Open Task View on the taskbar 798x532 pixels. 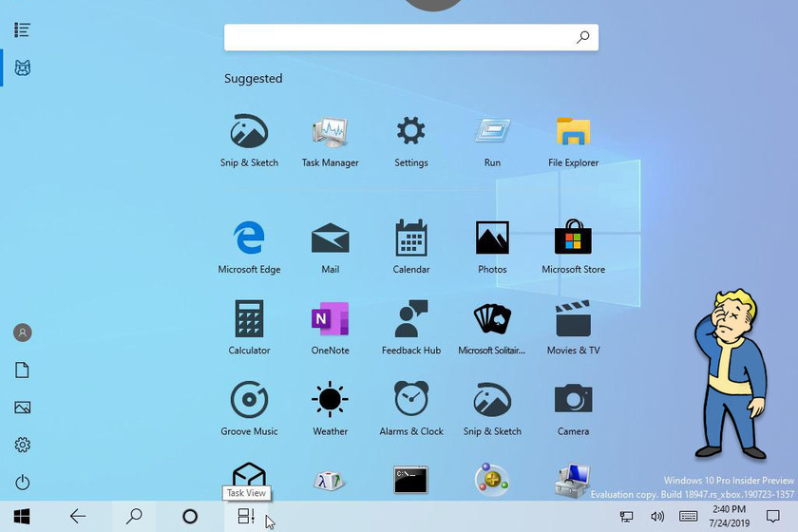pyautogui.click(x=246, y=516)
